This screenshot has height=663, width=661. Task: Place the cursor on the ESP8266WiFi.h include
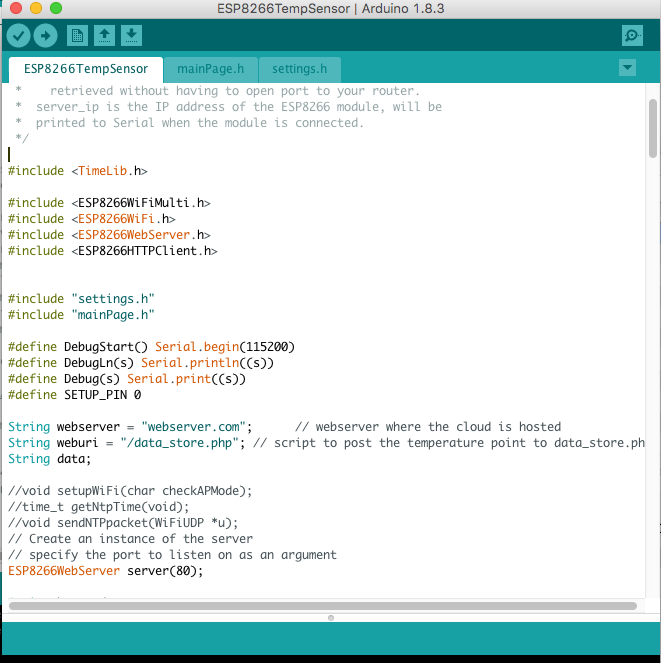[92, 219]
